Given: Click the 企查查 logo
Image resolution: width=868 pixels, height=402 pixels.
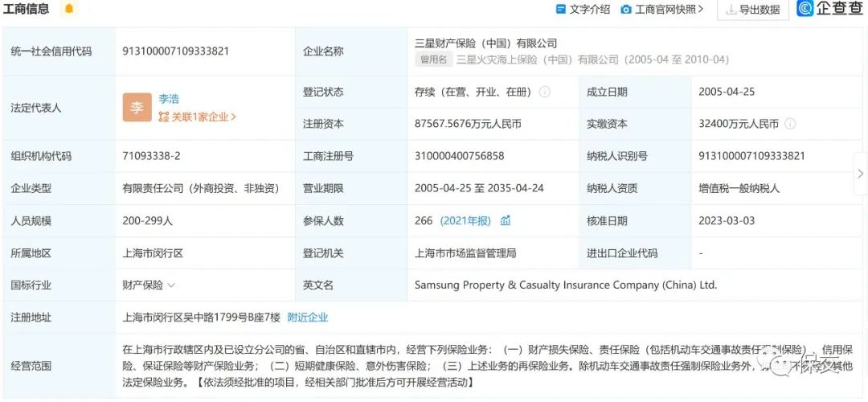Looking at the screenshot, I should tap(829, 8).
